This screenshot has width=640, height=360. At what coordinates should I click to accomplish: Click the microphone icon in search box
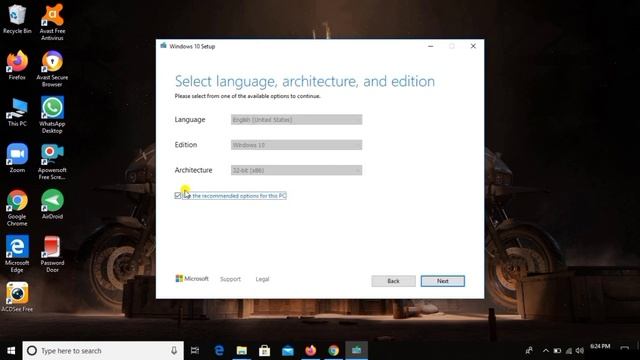click(x=174, y=351)
